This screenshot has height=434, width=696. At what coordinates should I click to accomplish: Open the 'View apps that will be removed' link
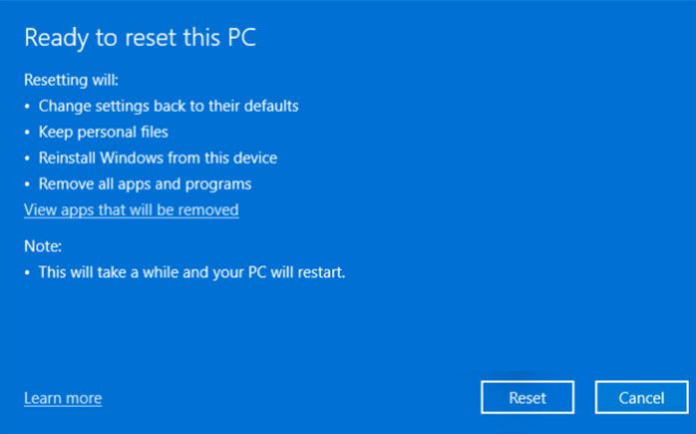click(131, 210)
